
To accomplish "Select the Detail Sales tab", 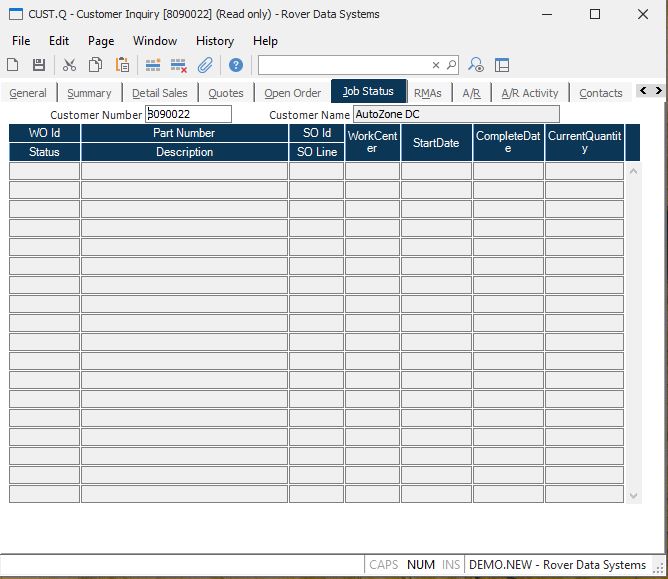I will (x=160, y=93).
